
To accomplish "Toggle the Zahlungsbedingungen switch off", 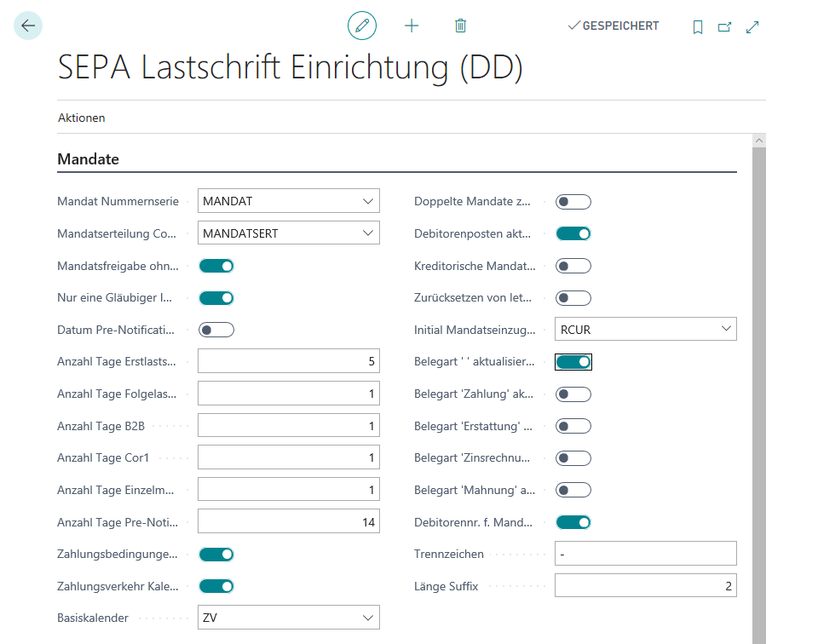I will point(216,554).
